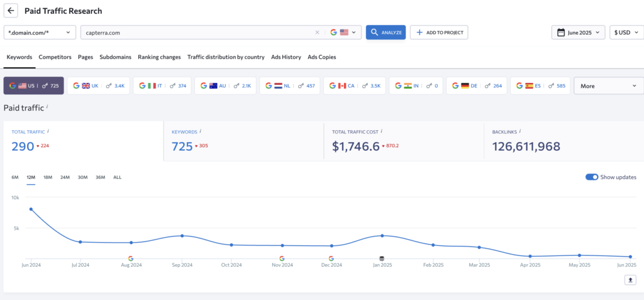This screenshot has height=300, width=644.
Task: Click info icon beside Backlinks
Action: pyautogui.click(x=520, y=131)
